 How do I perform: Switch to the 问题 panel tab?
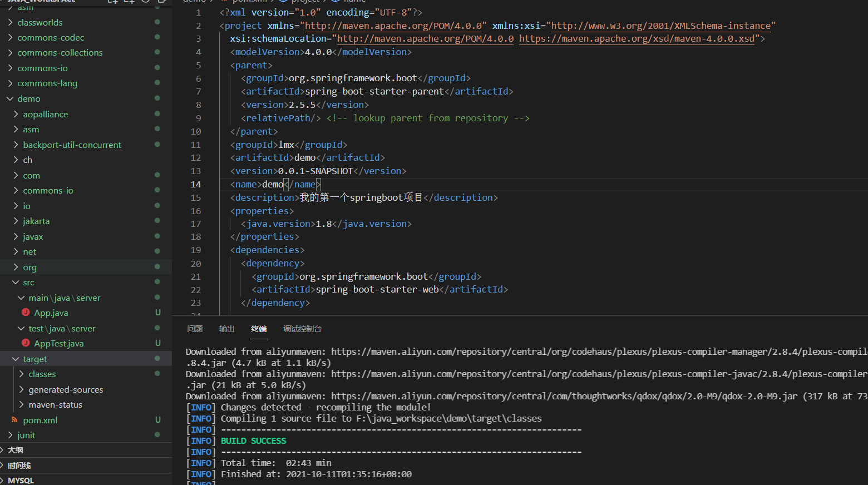coord(195,329)
